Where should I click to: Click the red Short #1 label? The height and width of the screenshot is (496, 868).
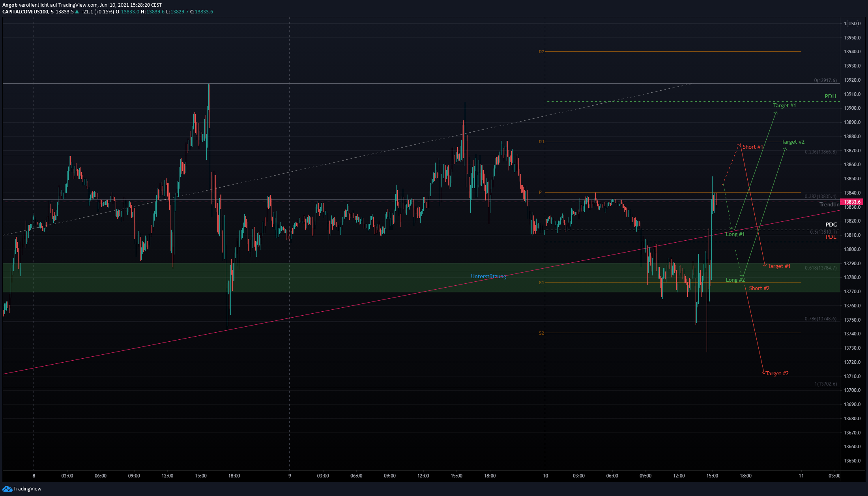tap(752, 147)
